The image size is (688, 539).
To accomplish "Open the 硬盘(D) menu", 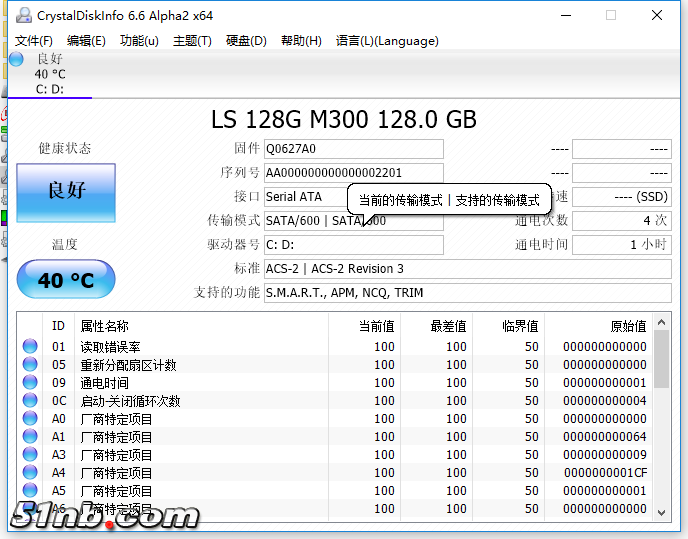I will [x=246, y=41].
